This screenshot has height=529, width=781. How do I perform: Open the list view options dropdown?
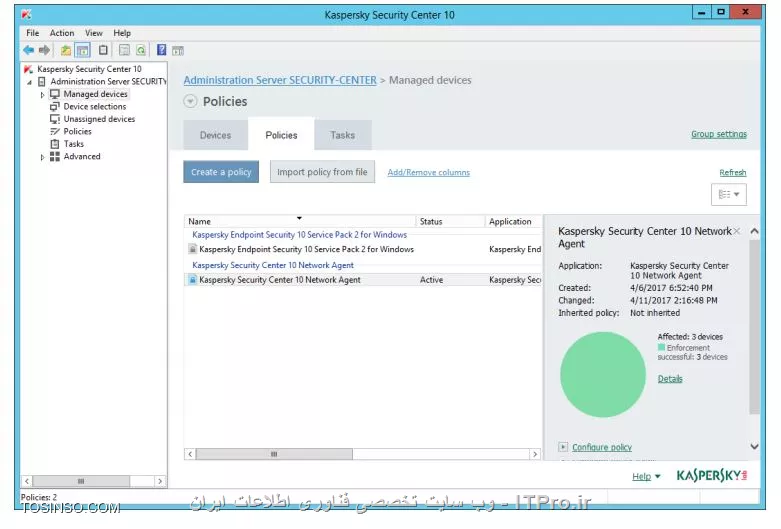point(729,194)
